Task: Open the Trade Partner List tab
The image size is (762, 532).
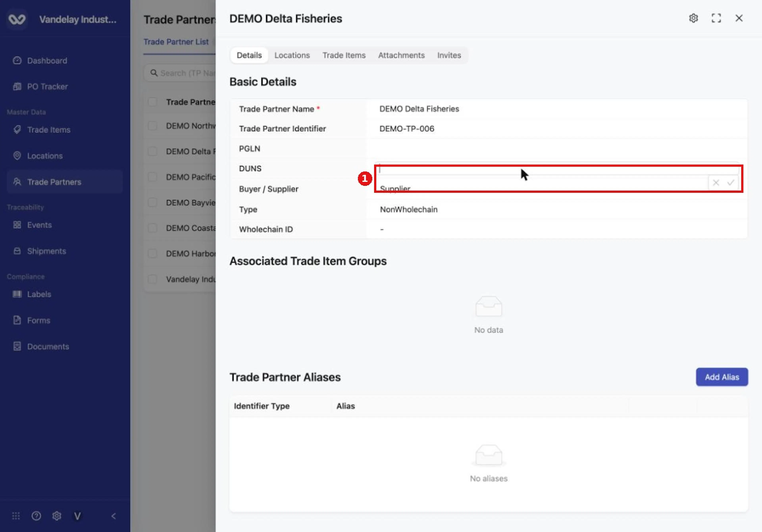Action: (176, 42)
